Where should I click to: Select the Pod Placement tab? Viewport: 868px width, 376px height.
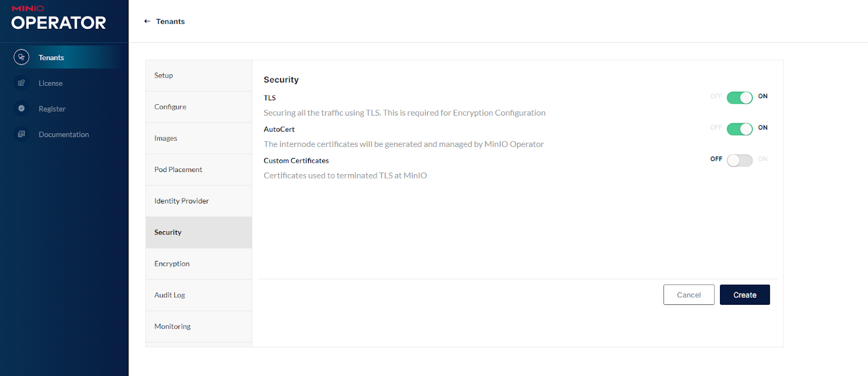[x=199, y=169]
